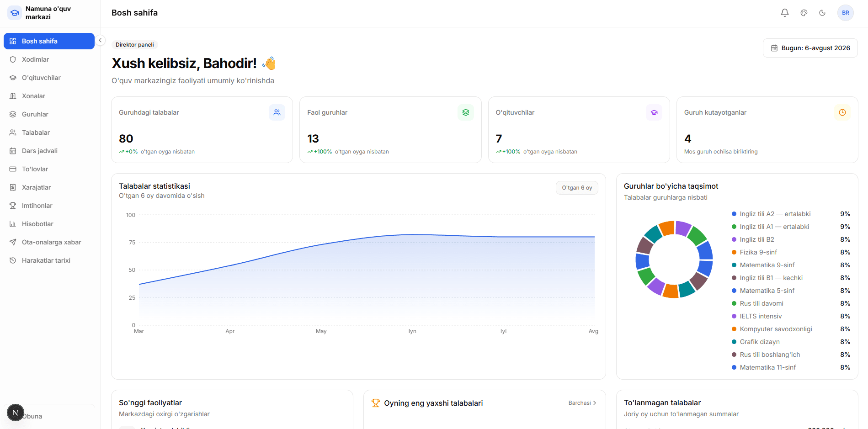Click the Dars jadvali calendar icon

(x=13, y=151)
